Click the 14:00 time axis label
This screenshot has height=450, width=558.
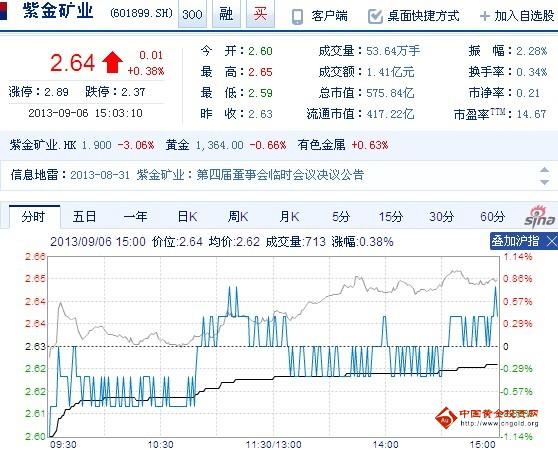pyautogui.click(x=385, y=444)
